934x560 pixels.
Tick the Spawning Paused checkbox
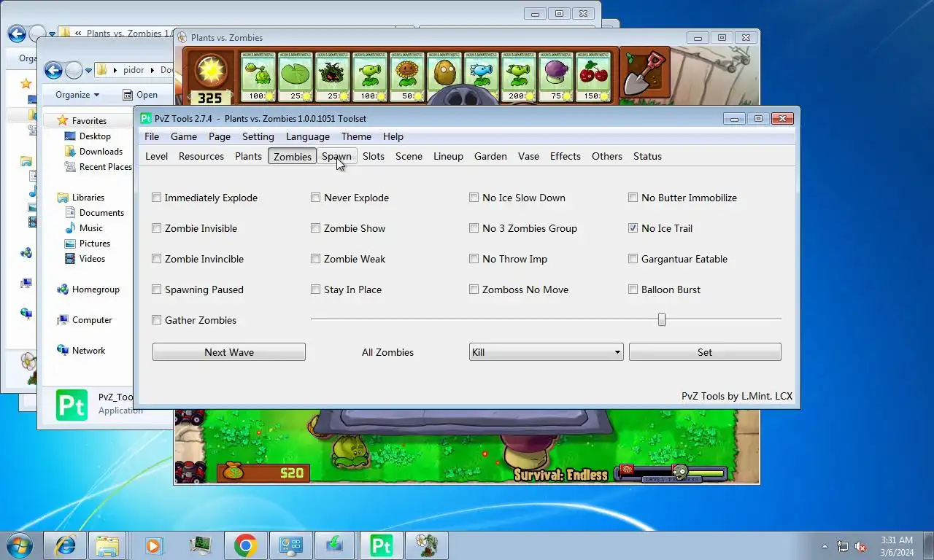tap(156, 289)
